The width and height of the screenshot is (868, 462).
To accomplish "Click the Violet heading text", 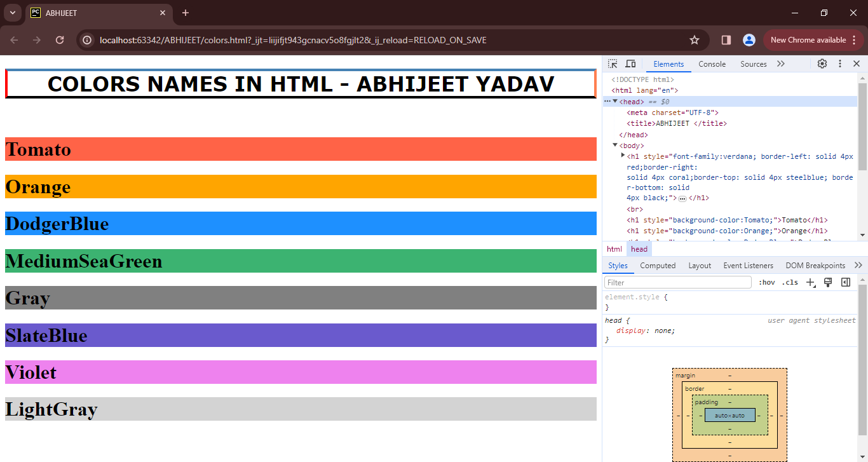I will pyautogui.click(x=31, y=372).
